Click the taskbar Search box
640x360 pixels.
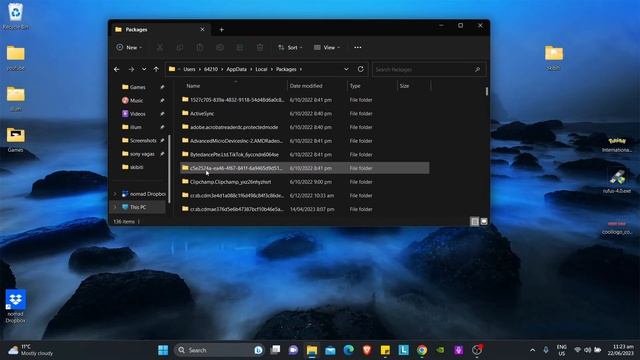(x=220, y=350)
